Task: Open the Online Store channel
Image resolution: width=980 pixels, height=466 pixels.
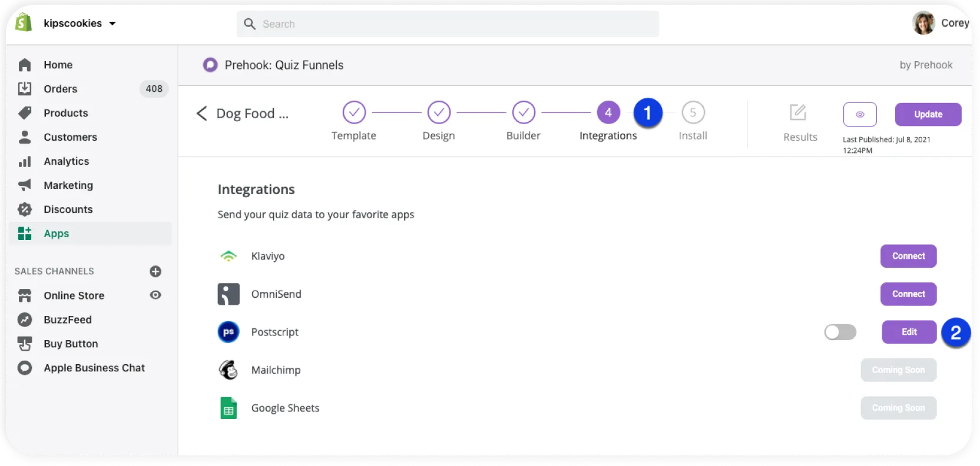Action: pos(74,295)
